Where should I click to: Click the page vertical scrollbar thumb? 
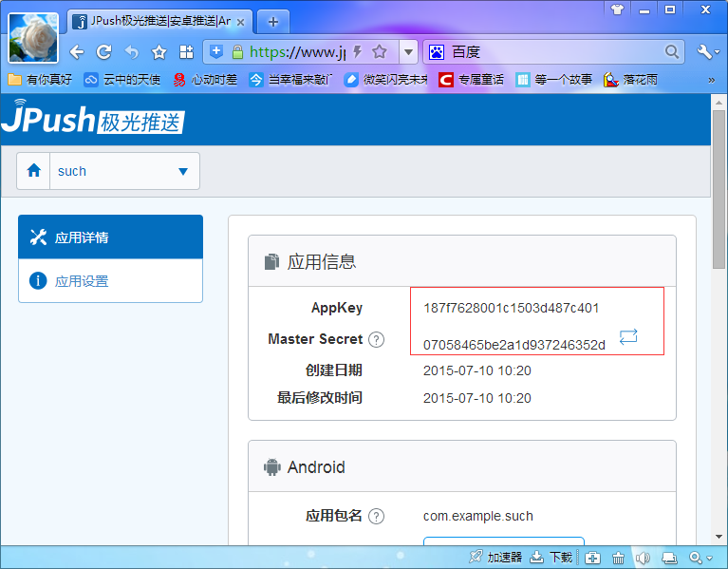(x=719, y=189)
